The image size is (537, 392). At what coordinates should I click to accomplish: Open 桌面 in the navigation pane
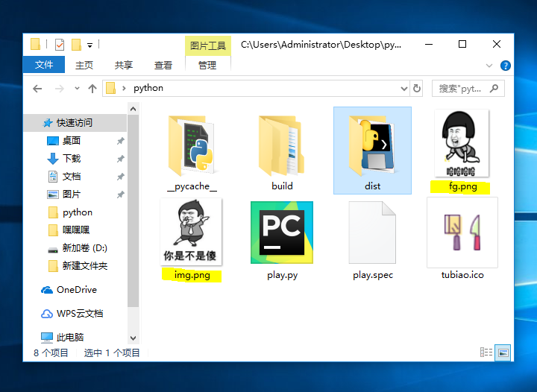72,141
